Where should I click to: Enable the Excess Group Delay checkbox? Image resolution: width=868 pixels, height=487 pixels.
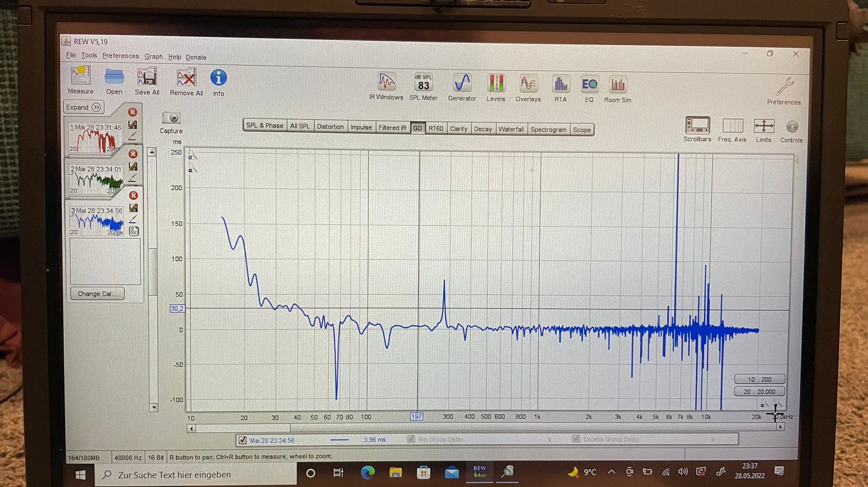[x=576, y=439]
